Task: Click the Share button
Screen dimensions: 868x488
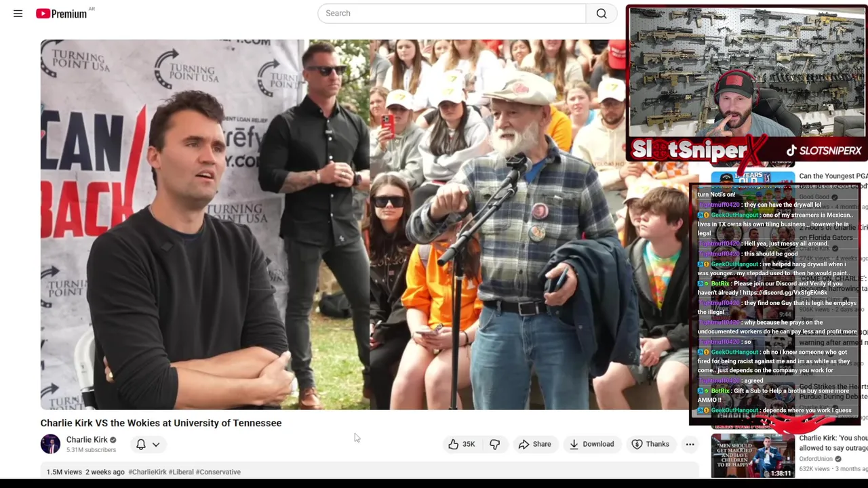Action: tap(534, 444)
